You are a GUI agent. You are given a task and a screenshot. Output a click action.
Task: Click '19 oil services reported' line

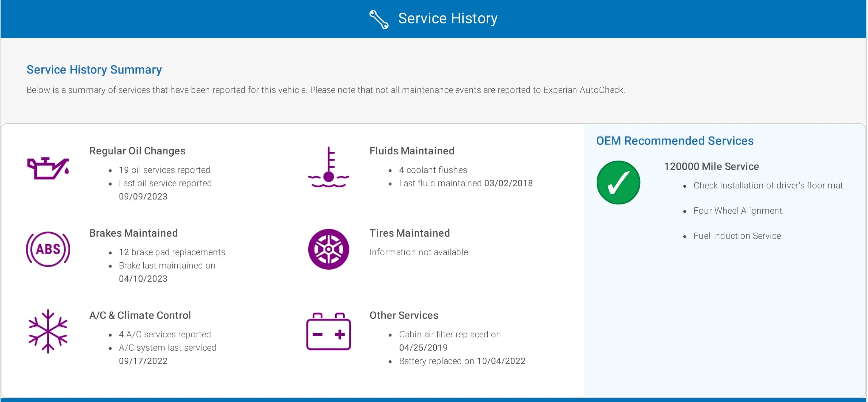[x=165, y=170]
